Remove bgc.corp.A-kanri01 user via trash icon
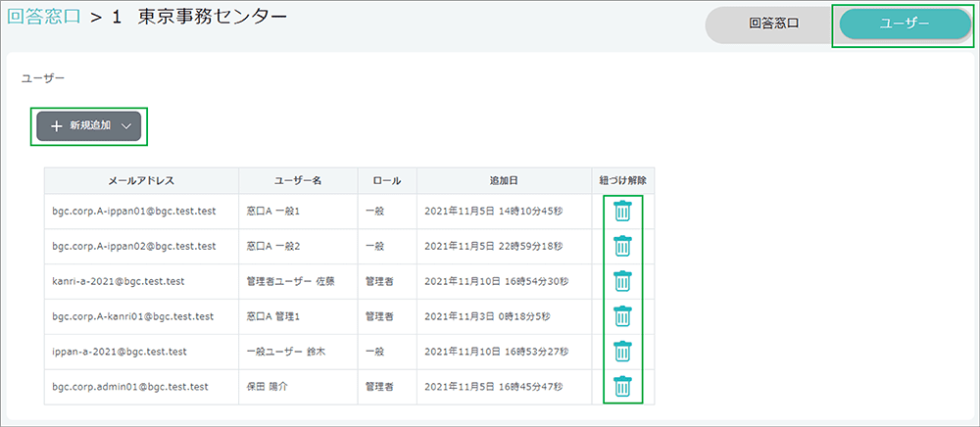The width and height of the screenshot is (980, 427). 622,316
